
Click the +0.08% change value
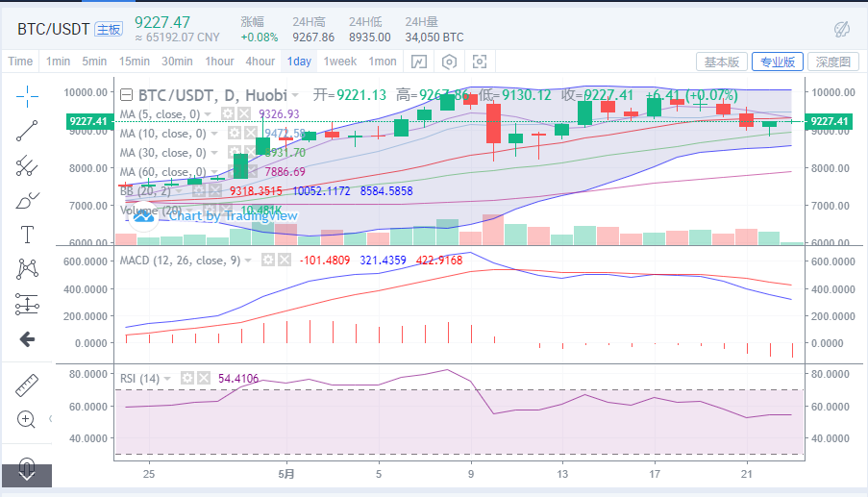[x=260, y=37]
